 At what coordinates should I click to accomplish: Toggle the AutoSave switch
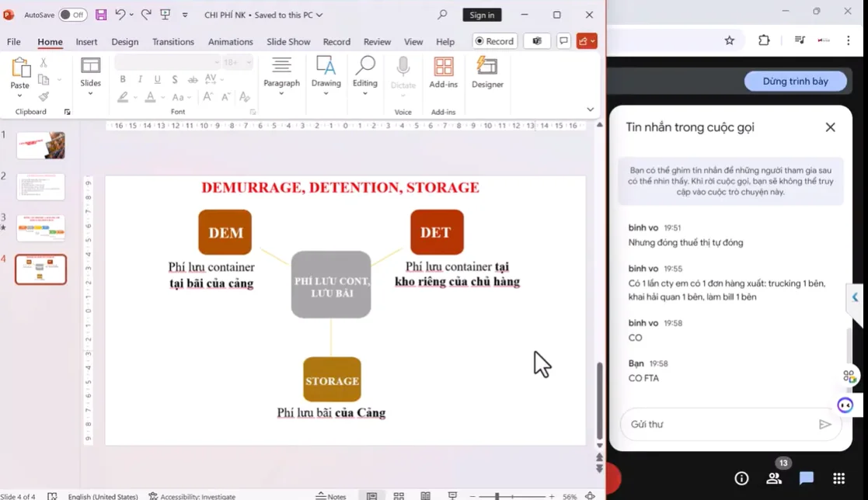(x=72, y=15)
